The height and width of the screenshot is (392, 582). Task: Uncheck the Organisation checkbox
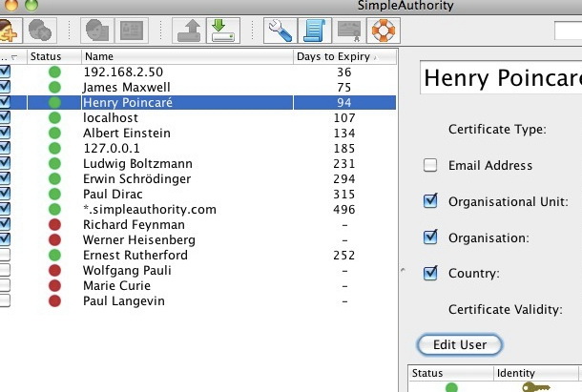(x=430, y=237)
